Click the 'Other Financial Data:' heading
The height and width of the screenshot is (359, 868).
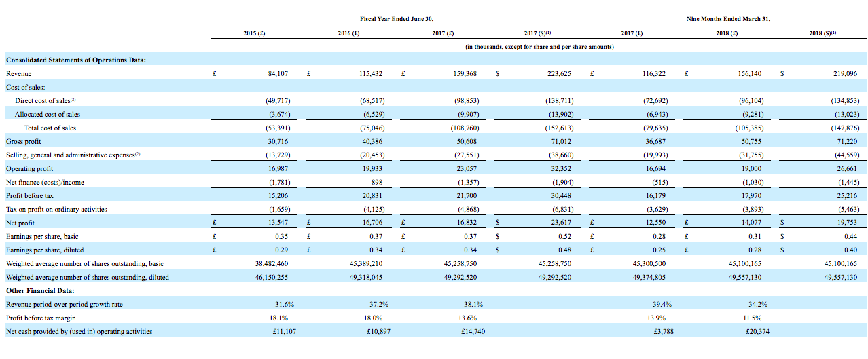(x=39, y=290)
